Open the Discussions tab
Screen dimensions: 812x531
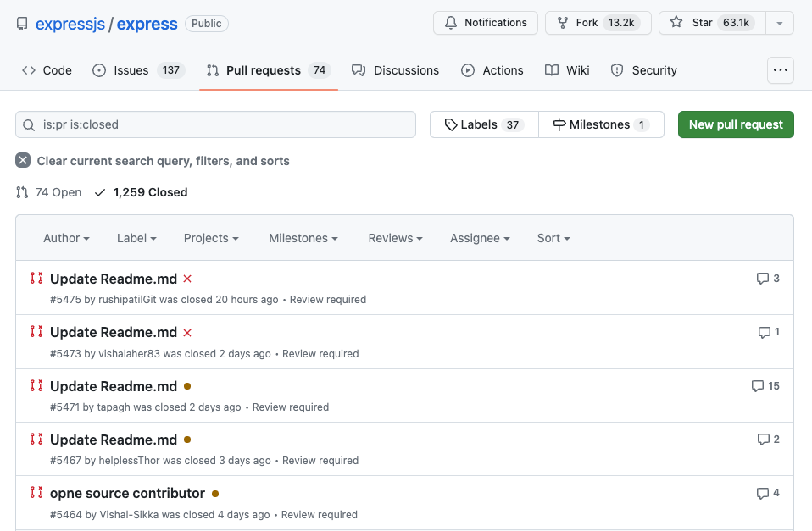(x=395, y=70)
